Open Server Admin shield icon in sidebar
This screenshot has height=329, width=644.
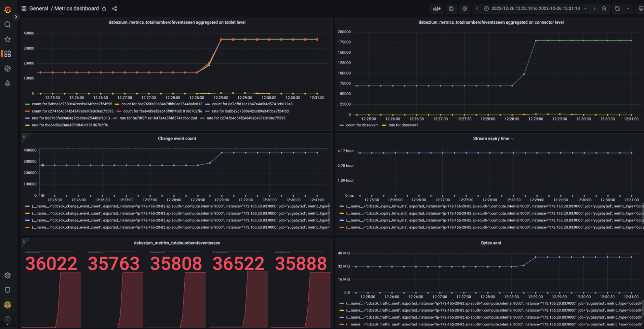(7, 290)
